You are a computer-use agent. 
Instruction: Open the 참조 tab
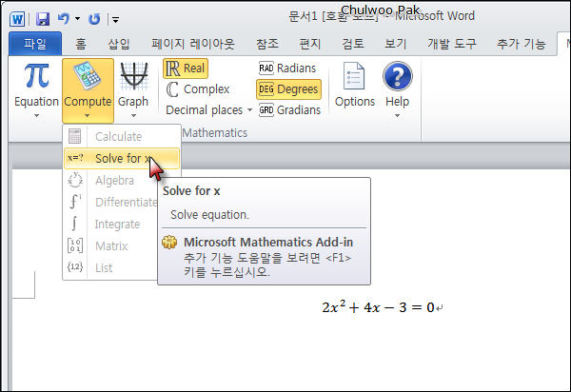pyautogui.click(x=267, y=44)
